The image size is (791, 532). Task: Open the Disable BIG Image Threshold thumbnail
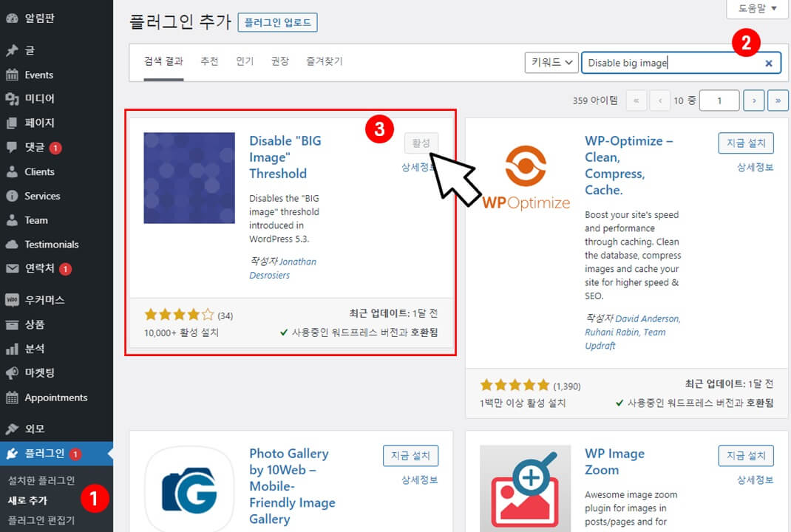pyautogui.click(x=189, y=178)
